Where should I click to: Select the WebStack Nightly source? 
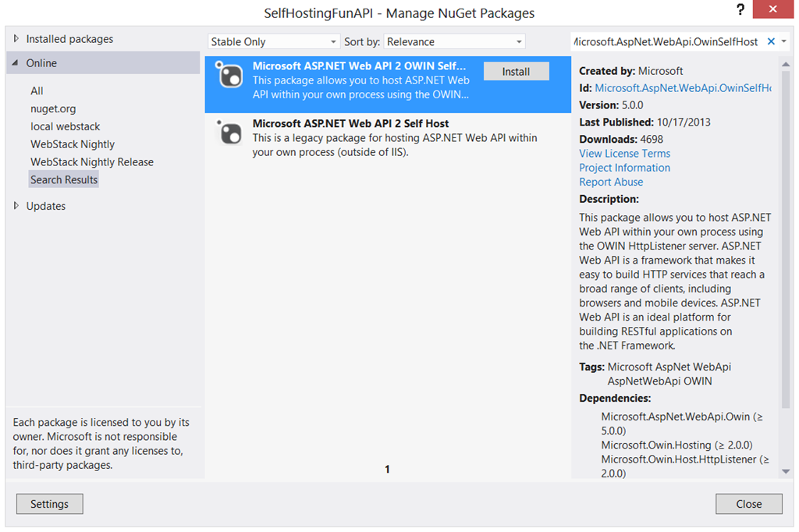[x=73, y=144]
